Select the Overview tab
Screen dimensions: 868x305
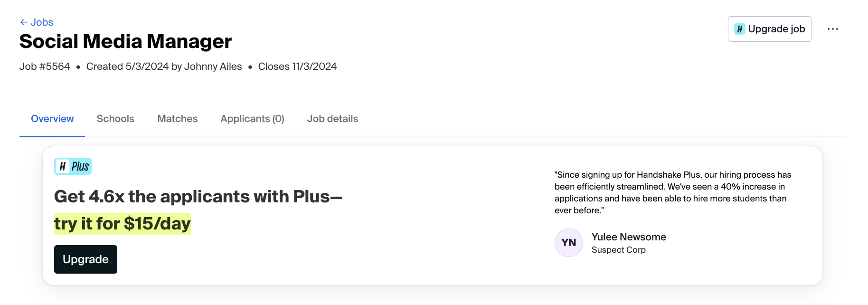click(x=52, y=119)
